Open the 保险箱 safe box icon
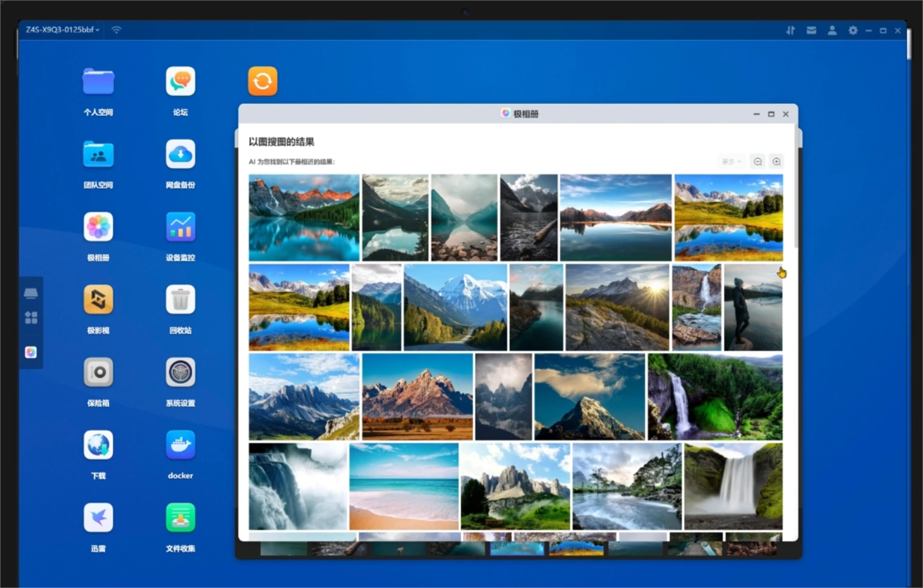 click(98, 373)
